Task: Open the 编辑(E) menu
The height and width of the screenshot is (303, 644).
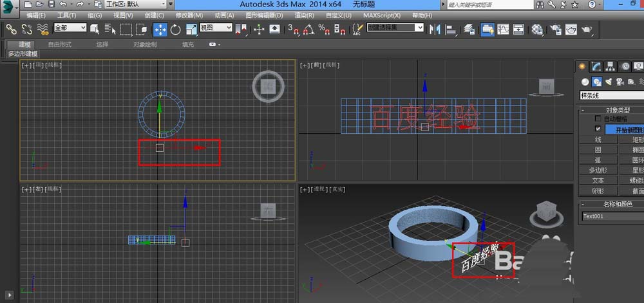Action: click(36, 15)
